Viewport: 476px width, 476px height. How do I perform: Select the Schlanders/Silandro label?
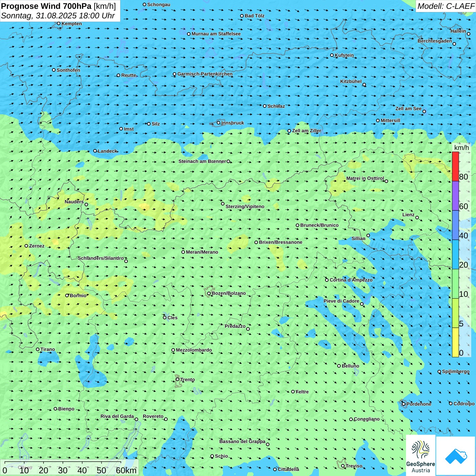coord(101,258)
